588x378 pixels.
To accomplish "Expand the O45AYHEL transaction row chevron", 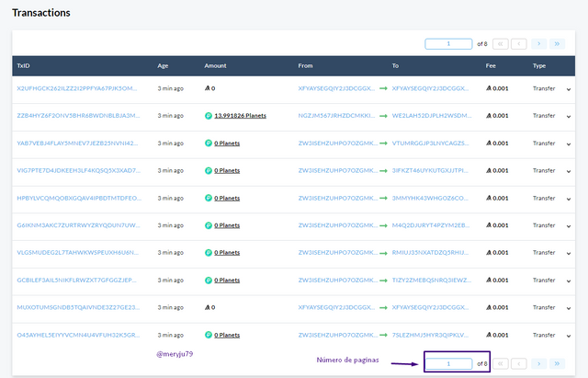I will pos(568,335).
